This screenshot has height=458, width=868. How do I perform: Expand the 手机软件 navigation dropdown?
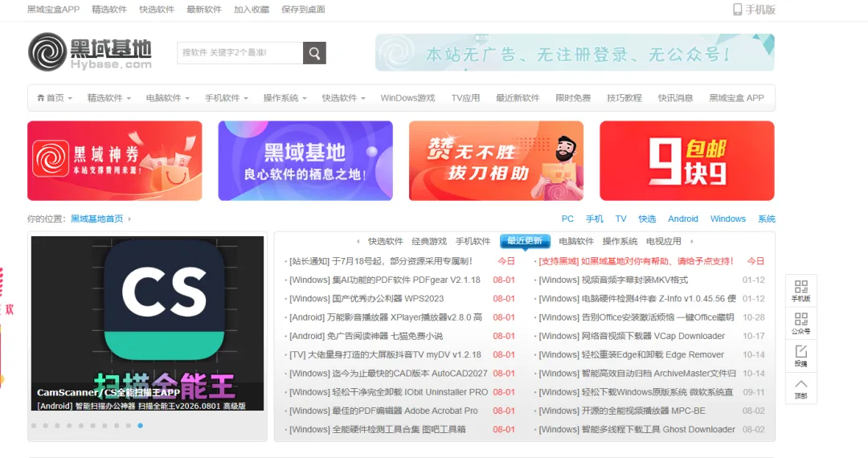227,98
